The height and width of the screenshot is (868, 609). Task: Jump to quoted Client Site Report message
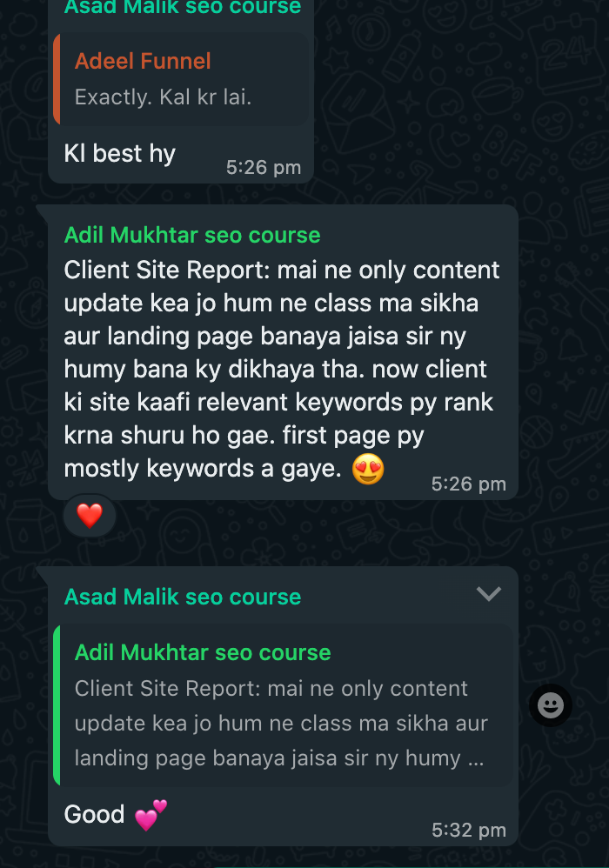tap(283, 705)
